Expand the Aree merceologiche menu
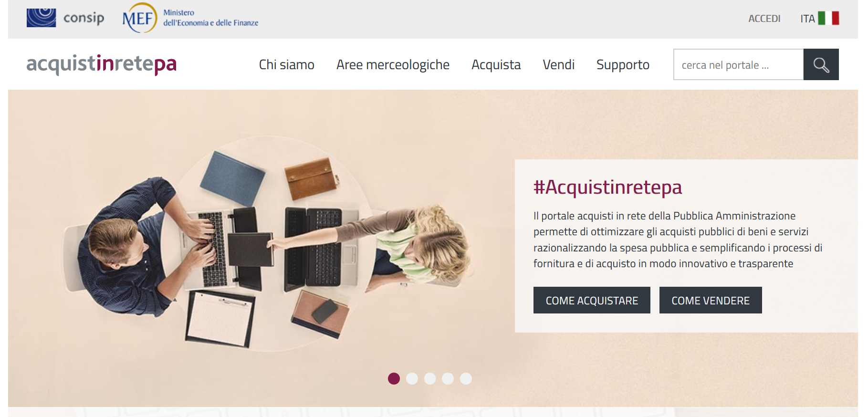The width and height of the screenshot is (868, 417). tap(393, 64)
